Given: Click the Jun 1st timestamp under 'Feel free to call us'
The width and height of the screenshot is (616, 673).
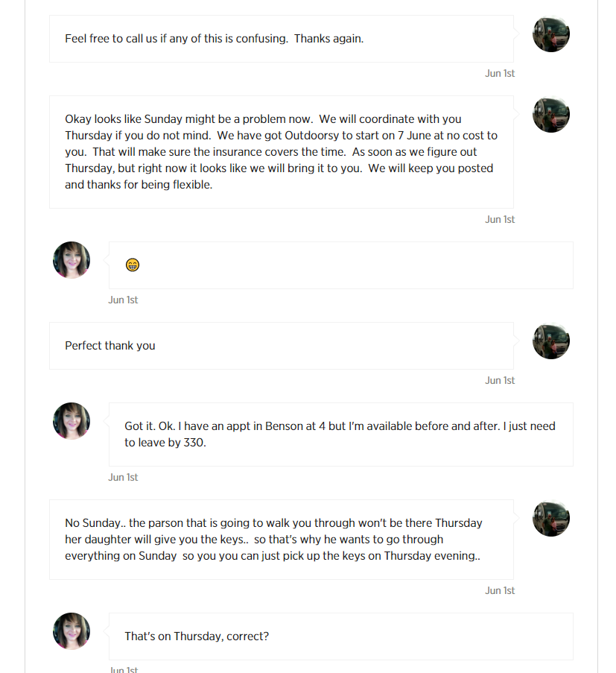Looking at the screenshot, I should (x=500, y=73).
